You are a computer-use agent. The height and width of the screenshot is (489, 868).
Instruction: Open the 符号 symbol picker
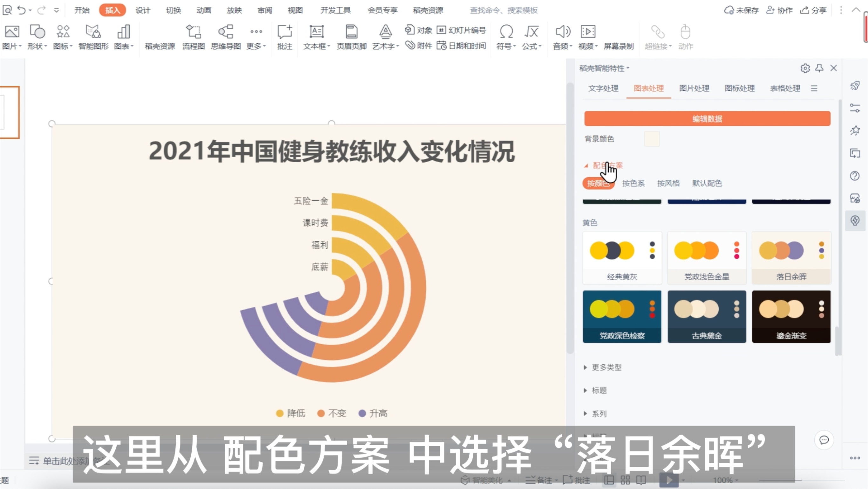[x=506, y=37]
